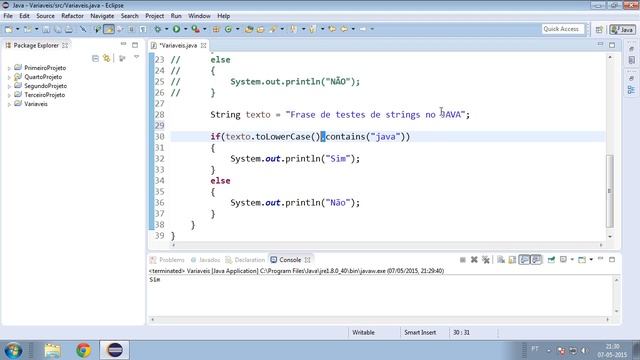Screen dimensions: 640x360
Task: Expand the TerceiroProjeto tree node
Action: pyautogui.click(x=9, y=95)
